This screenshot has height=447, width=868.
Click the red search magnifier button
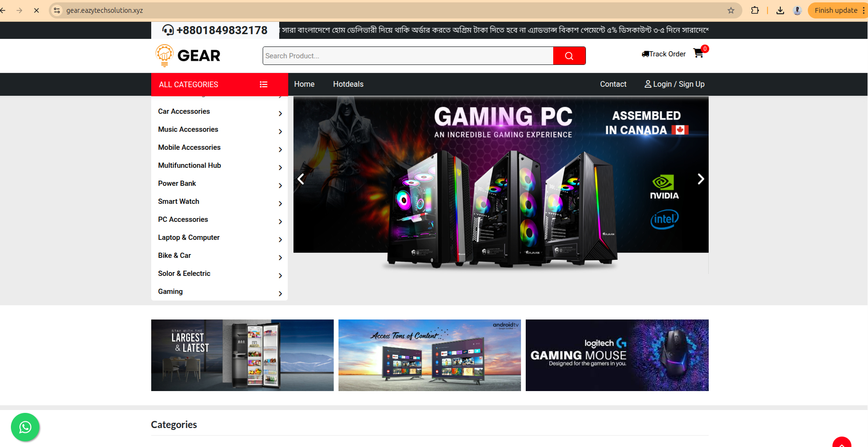(569, 56)
